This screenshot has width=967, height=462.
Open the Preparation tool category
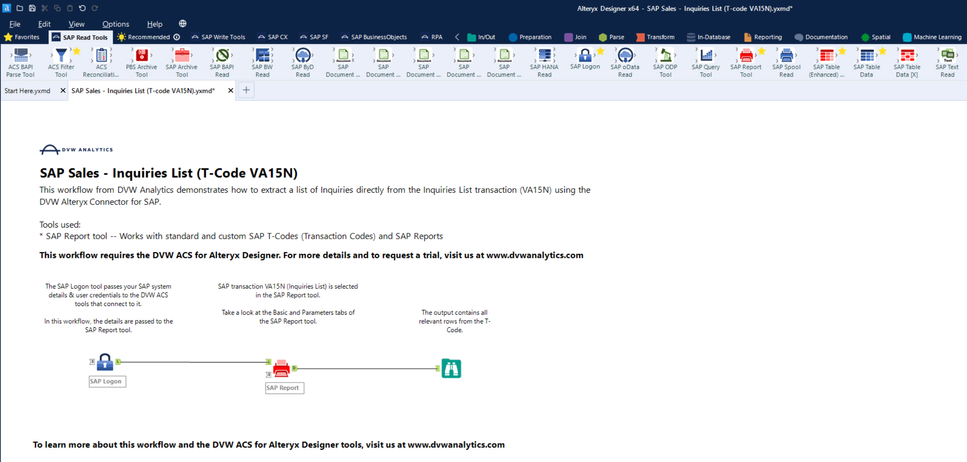point(530,37)
